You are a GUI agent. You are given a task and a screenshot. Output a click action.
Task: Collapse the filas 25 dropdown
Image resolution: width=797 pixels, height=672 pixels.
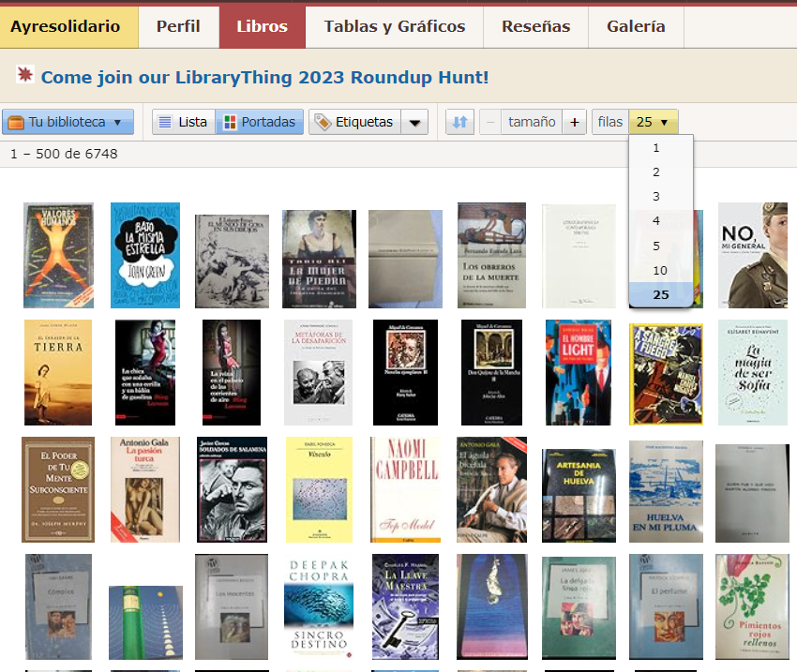[654, 122]
